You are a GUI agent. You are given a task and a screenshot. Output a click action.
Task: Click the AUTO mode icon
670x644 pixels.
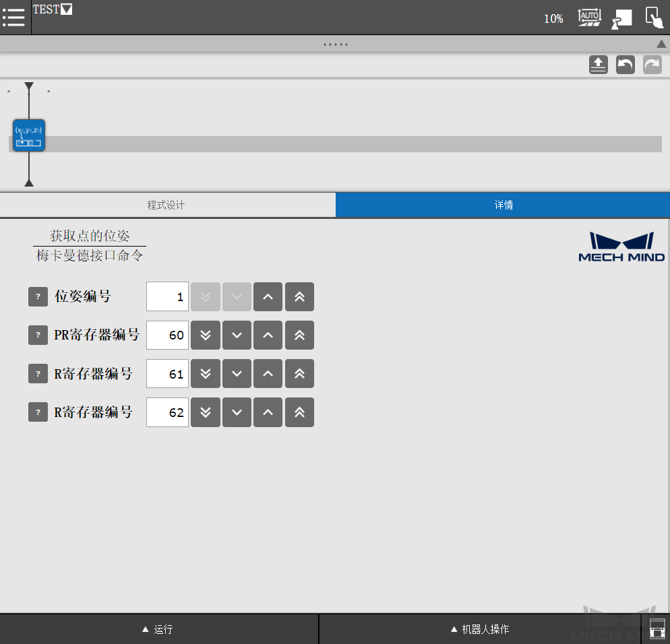pos(588,18)
